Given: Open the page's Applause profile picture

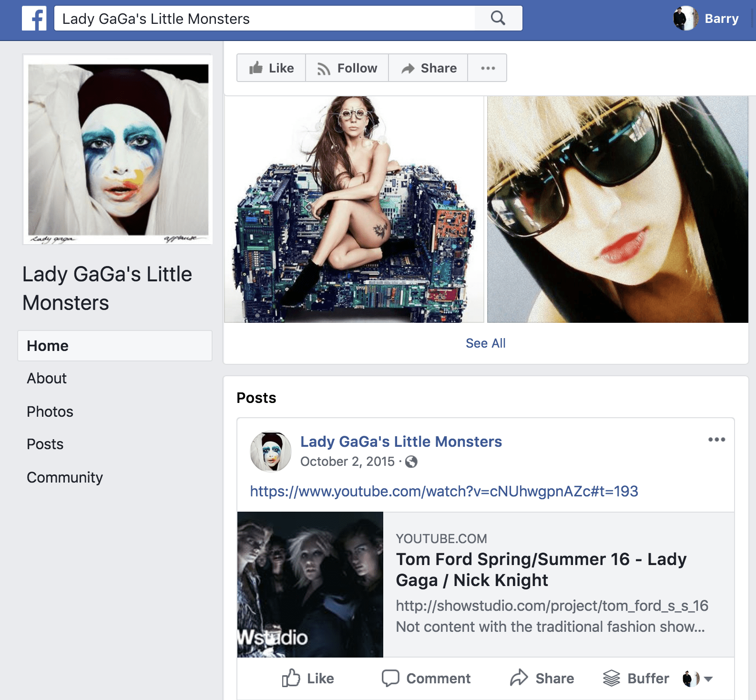Looking at the screenshot, I should pyautogui.click(x=118, y=150).
